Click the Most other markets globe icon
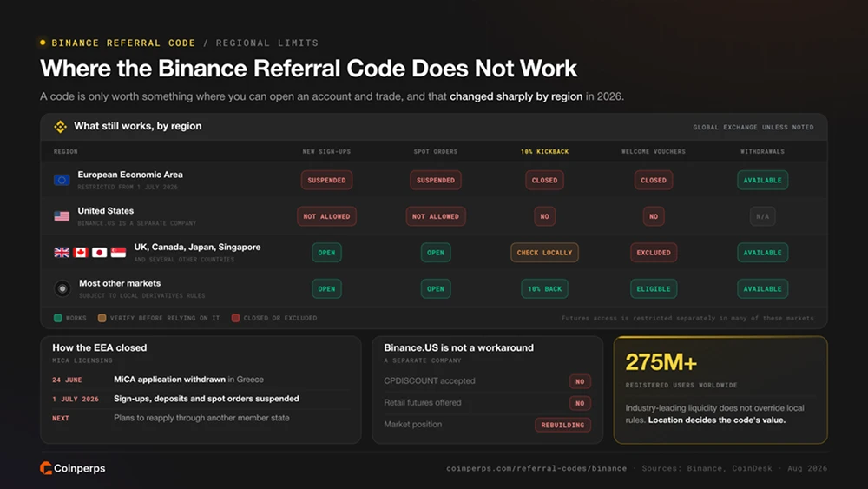Screen dimensions: 868x489 click(62, 288)
